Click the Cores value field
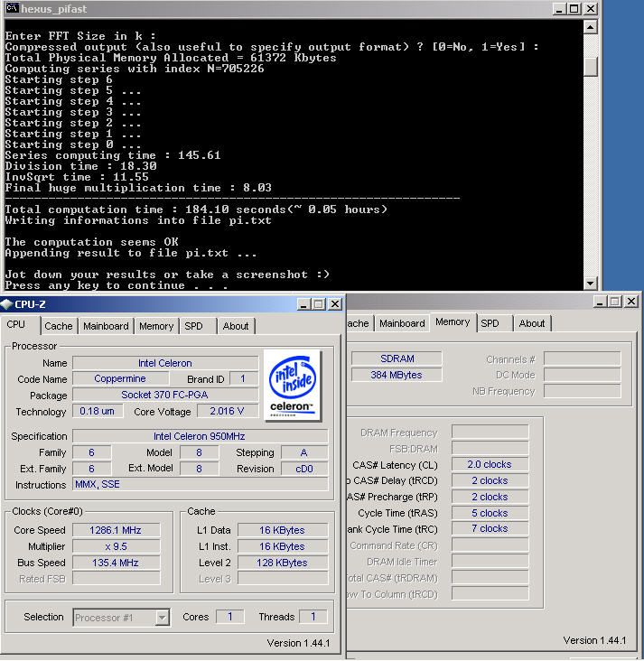Image resolution: width=644 pixels, height=661 pixels. pos(229,617)
